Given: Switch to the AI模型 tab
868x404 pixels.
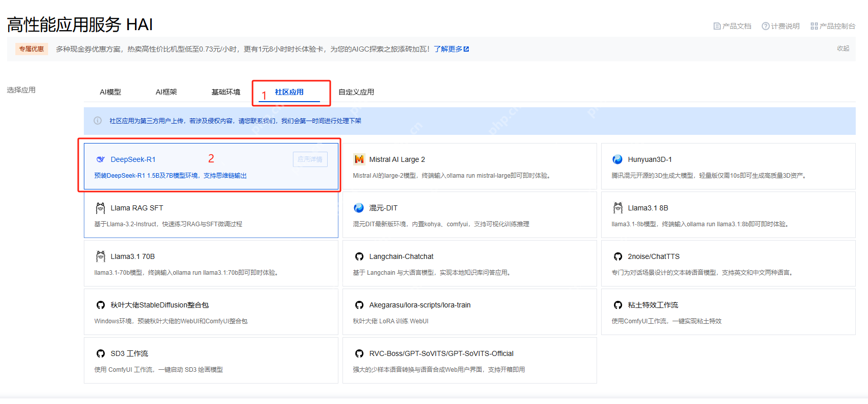Looking at the screenshot, I should tap(110, 92).
